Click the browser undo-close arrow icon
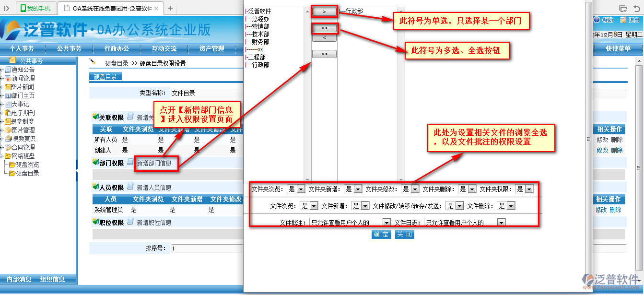The height and width of the screenshot is (295, 644). click(x=636, y=8)
